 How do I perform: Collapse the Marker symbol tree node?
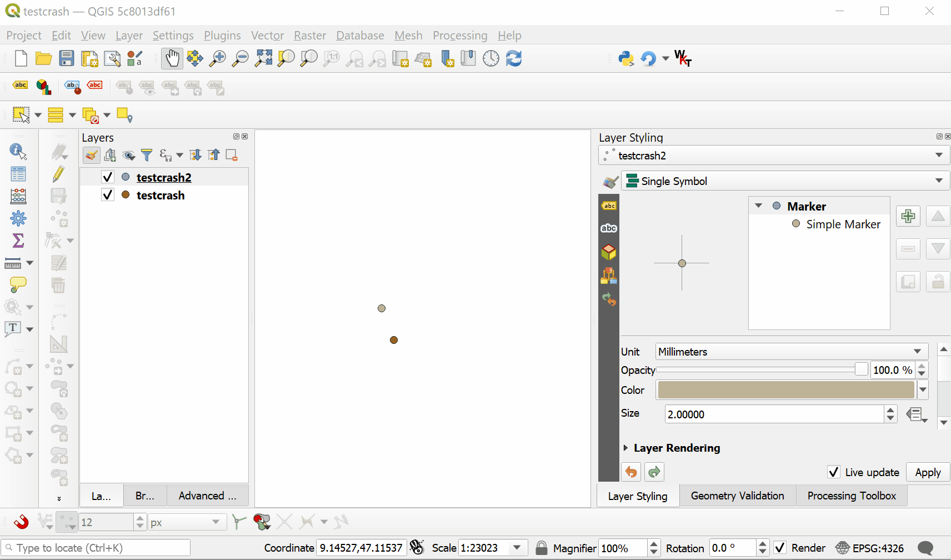pyautogui.click(x=758, y=206)
